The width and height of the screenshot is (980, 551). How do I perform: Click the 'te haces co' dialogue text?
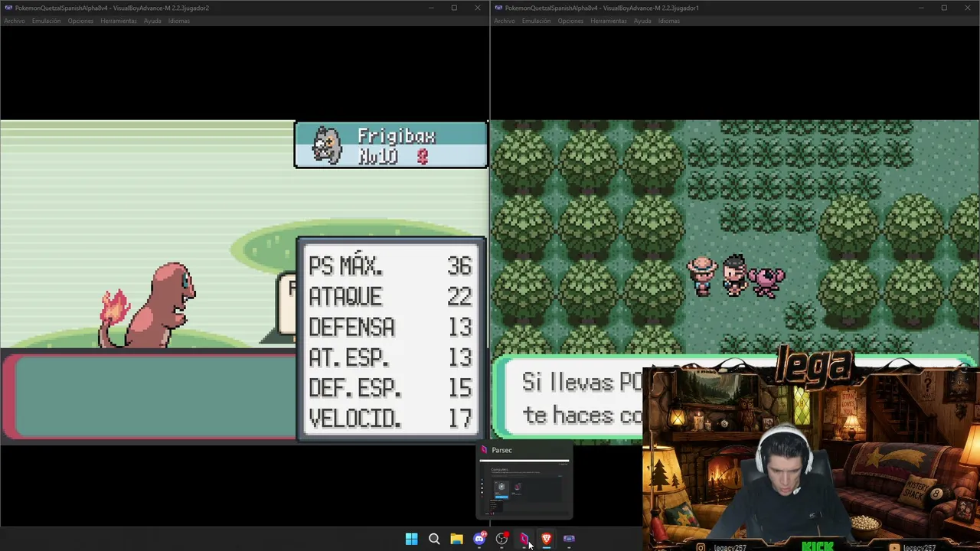tap(583, 416)
